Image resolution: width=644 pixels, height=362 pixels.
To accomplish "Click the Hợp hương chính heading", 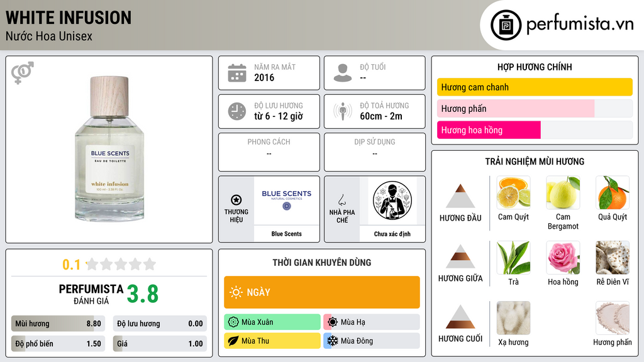I will point(535,67).
